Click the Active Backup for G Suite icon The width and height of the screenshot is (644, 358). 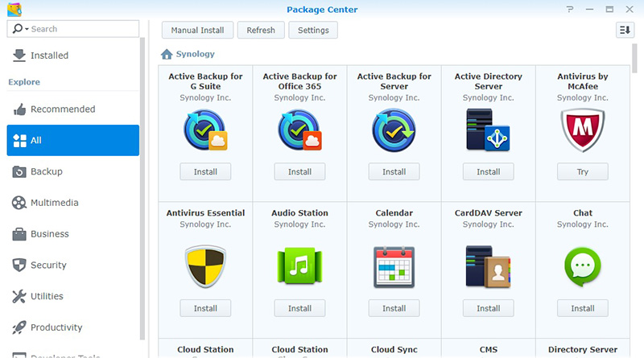point(205,130)
